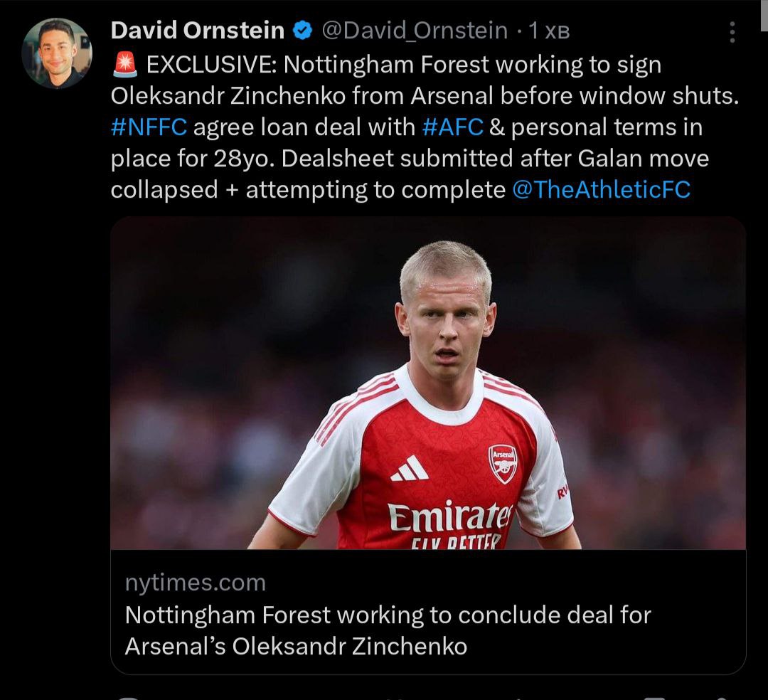Open the #NFFC hashtag
This screenshot has height=700, width=768.
149,127
